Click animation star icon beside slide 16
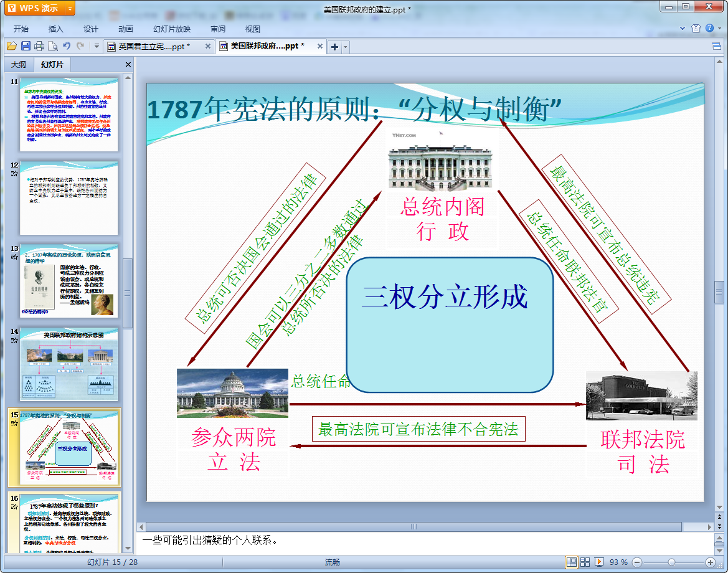 point(14,506)
